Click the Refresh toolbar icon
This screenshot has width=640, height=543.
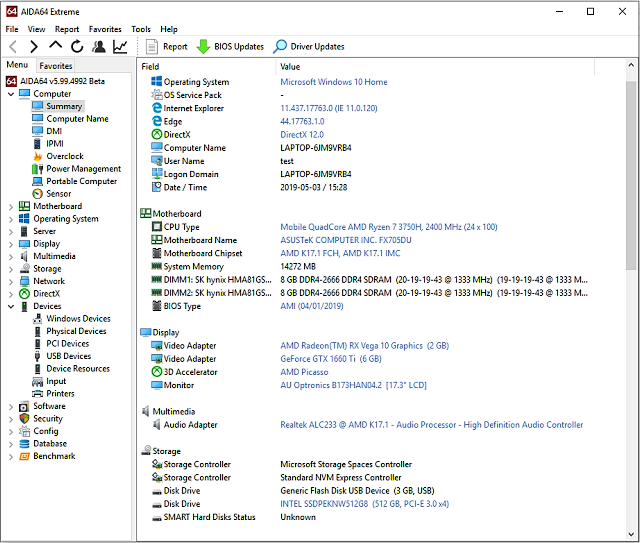tap(77, 47)
